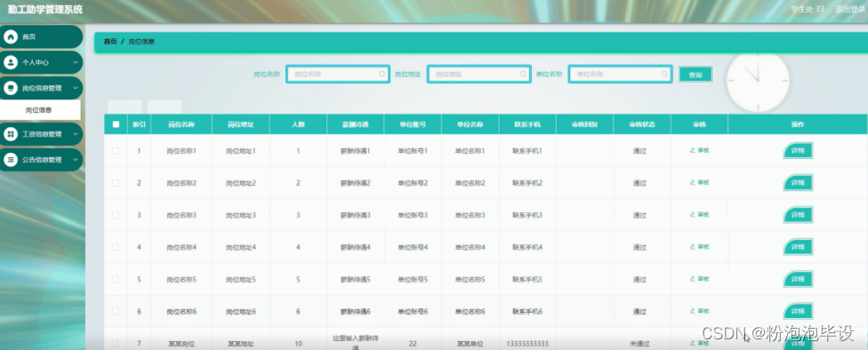This screenshot has height=350, width=868.
Task: Click 退出登录 to log out
Action: (849, 10)
